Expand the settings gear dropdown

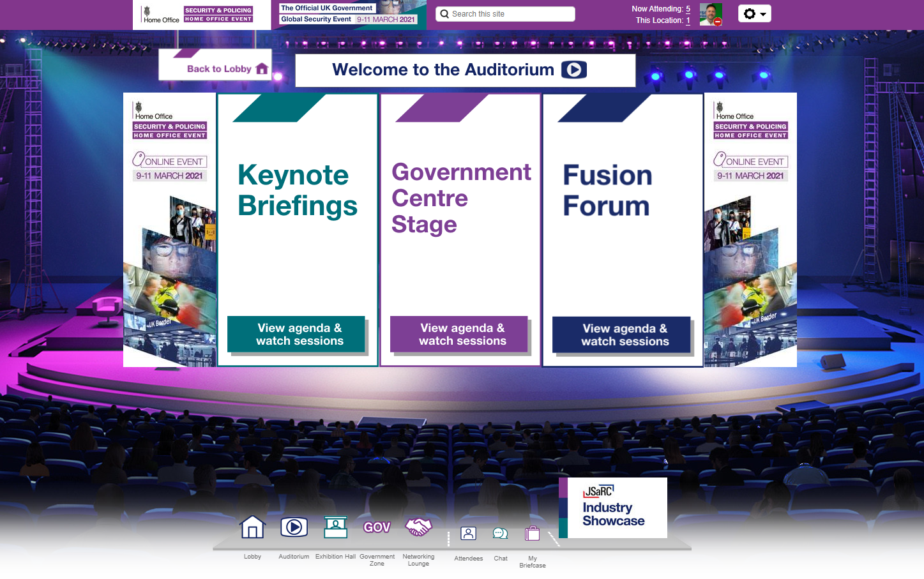click(754, 14)
